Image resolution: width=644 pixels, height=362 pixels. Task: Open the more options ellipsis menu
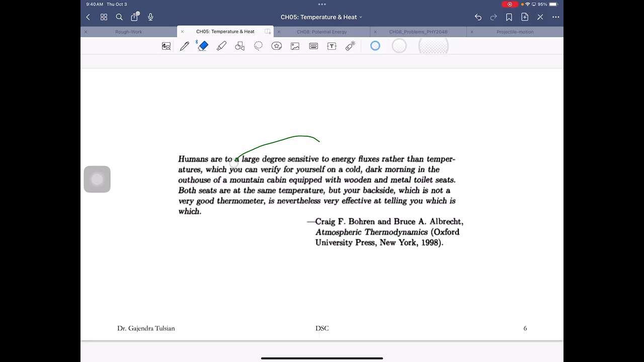pyautogui.click(x=556, y=17)
